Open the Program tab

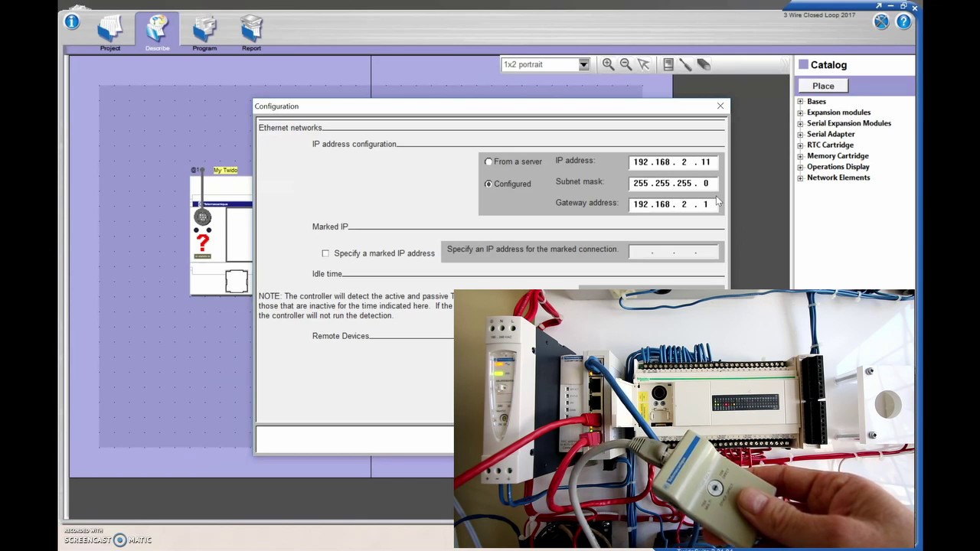(x=204, y=33)
